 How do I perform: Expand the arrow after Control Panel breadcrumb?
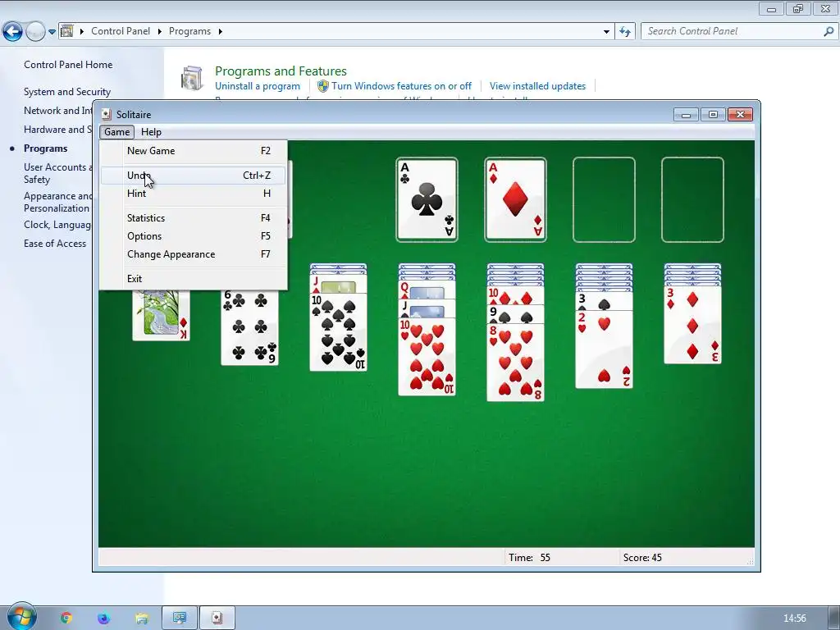point(160,31)
